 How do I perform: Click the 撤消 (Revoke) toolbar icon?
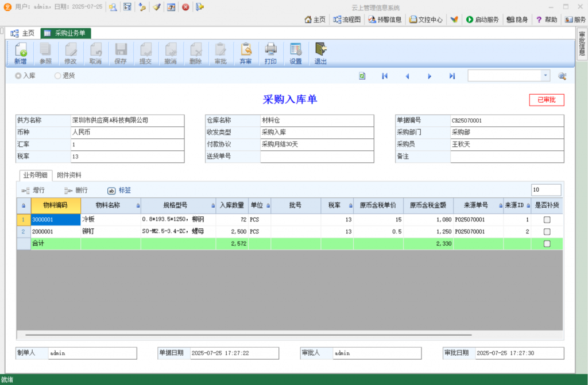tap(171, 53)
